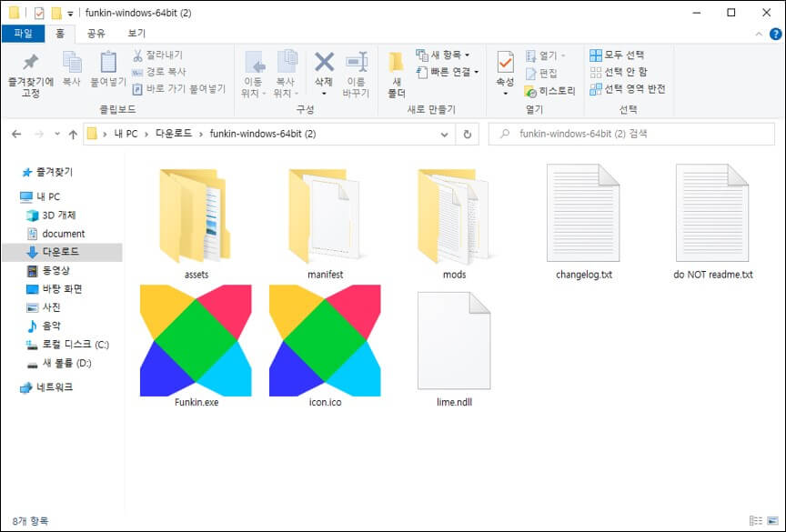The height and width of the screenshot is (532, 786).
Task: Switch to details view in status bar
Action: 755,521
